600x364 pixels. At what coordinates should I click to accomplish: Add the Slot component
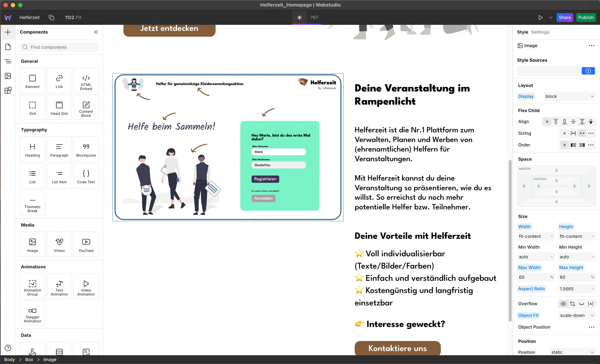32,107
